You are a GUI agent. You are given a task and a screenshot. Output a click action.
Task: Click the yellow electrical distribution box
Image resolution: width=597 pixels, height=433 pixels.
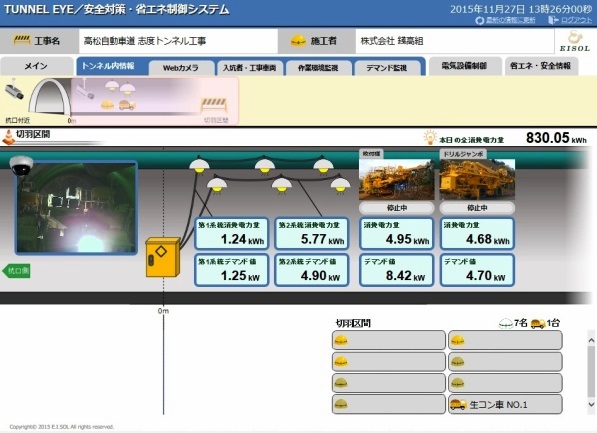[x=163, y=257]
